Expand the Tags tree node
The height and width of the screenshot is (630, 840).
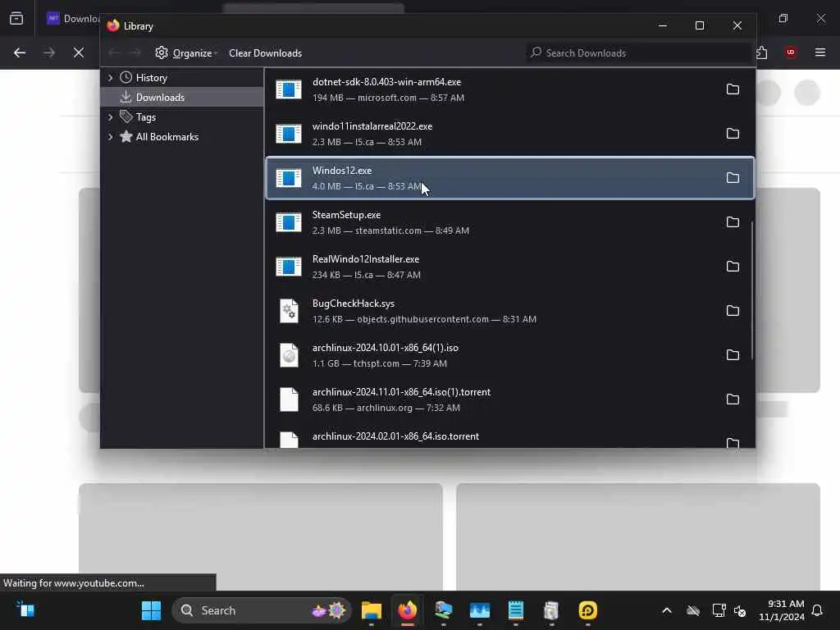point(111,116)
